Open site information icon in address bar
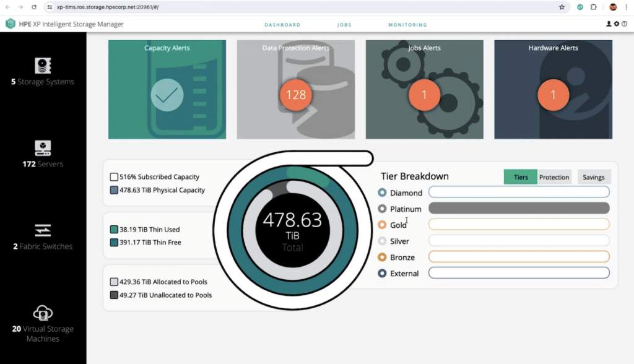 coord(50,7)
